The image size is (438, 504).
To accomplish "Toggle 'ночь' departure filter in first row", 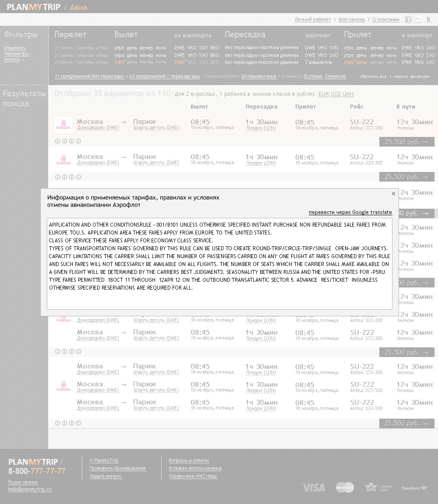I will click(x=161, y=48).
